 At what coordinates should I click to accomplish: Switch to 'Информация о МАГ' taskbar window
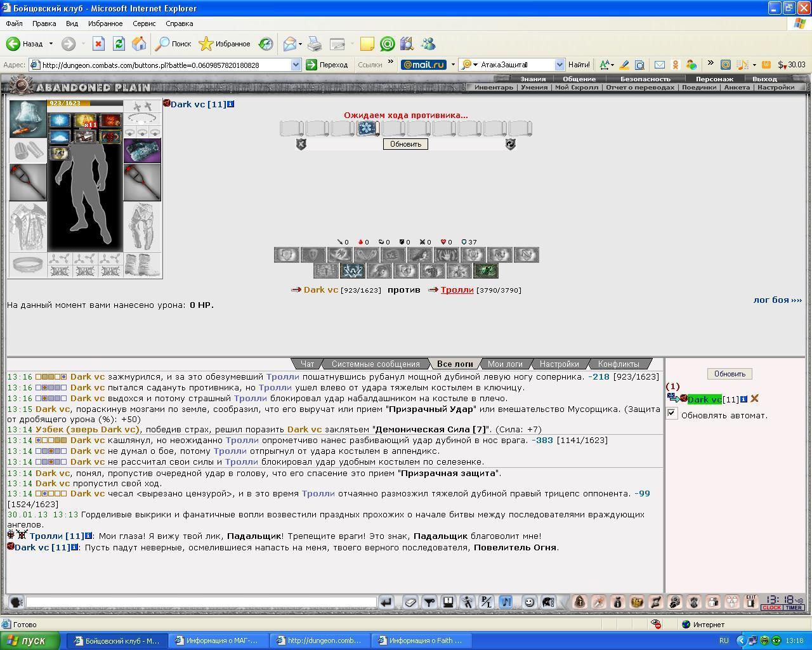coord(219,640)
